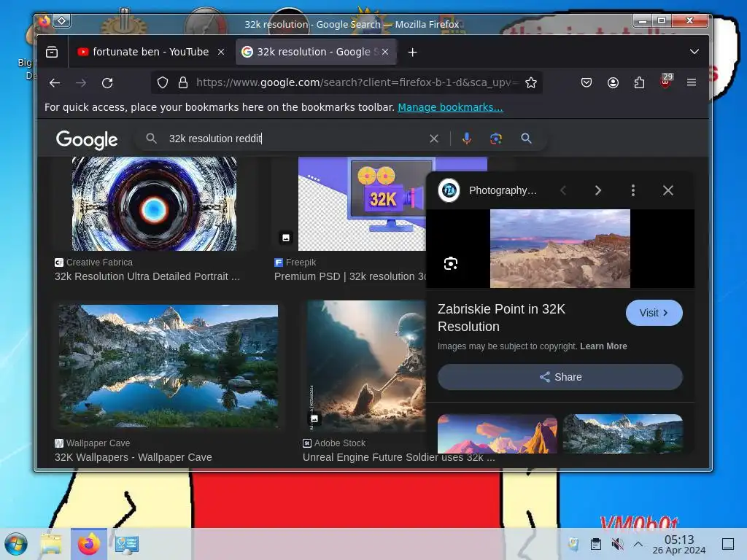Screen dimensions: 747x560
Task: Open the Firefox window menu icon in titlebar
Action: 44,21
